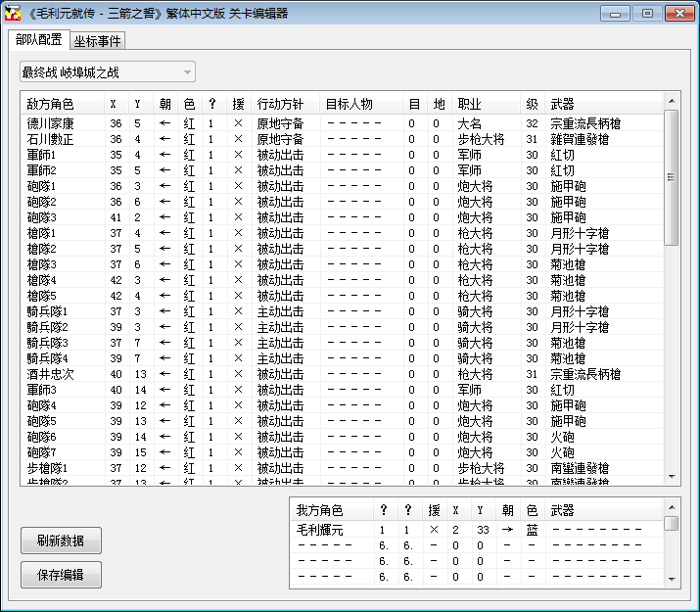Select the 砲隊4 row
Image resolution: width=700 pixels, height=612 pixels.
tap(342, 405)
